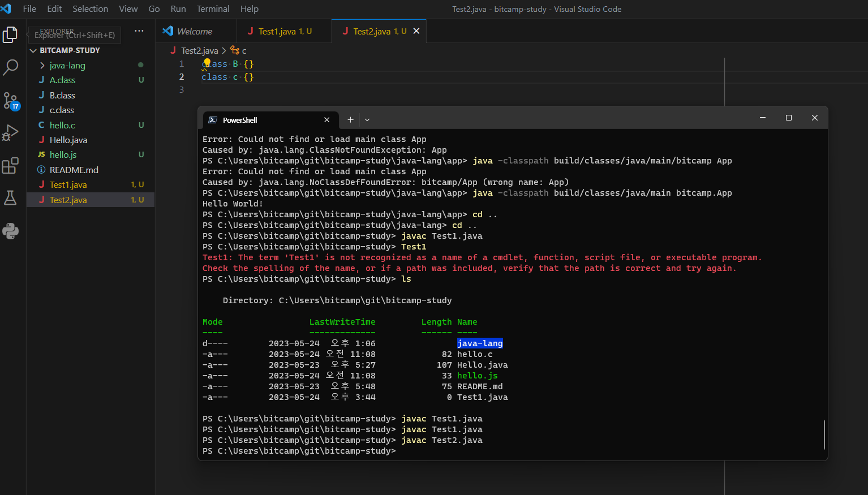The image size is (868, 495).
Task: Open the Go menu
Action: (x=154, y=9)
